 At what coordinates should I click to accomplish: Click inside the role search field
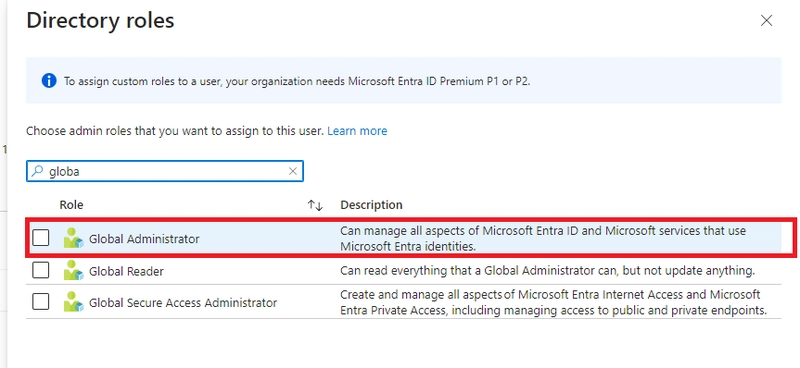(x=165, y=171)
